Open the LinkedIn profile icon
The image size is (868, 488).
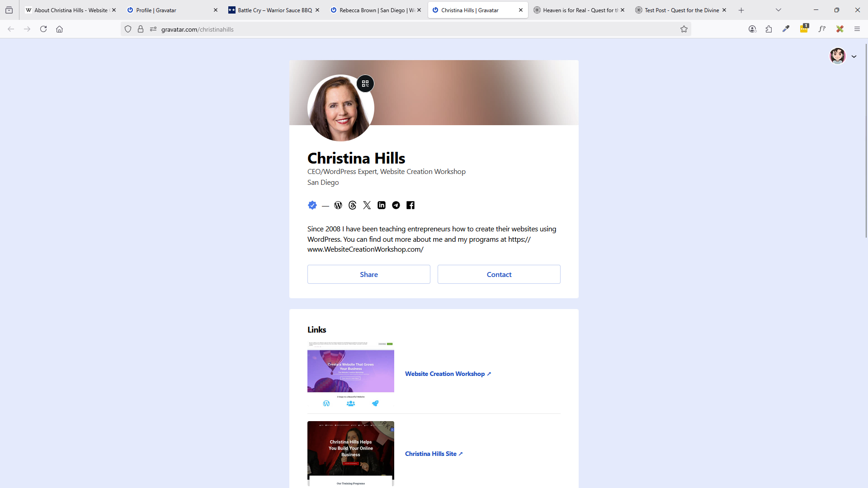pos(382,205)
